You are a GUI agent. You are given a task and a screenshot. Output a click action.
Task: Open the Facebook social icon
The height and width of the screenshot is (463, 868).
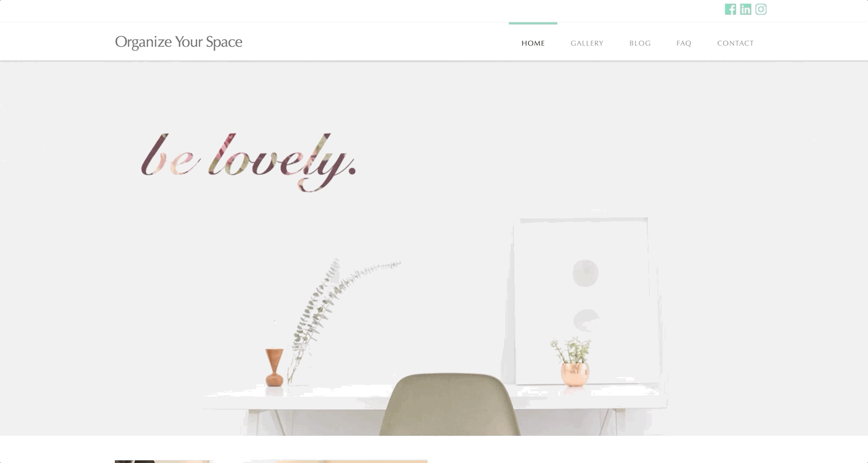[x=730, y=9]
